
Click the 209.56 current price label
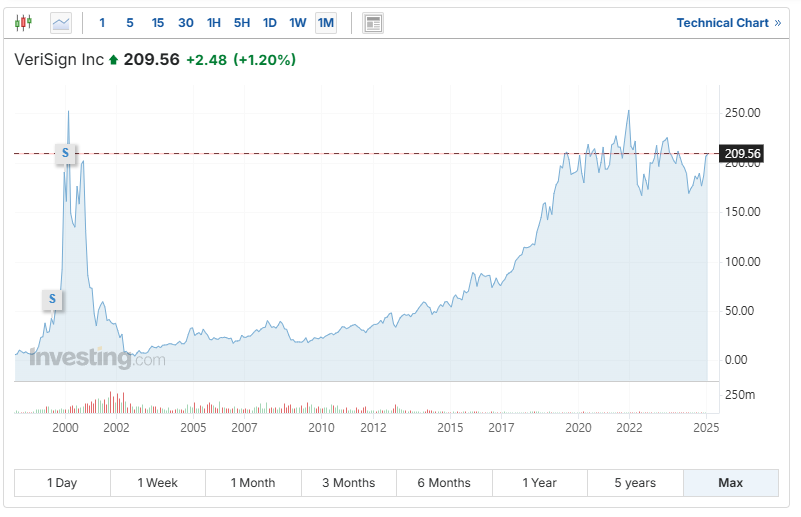(741, 153)
